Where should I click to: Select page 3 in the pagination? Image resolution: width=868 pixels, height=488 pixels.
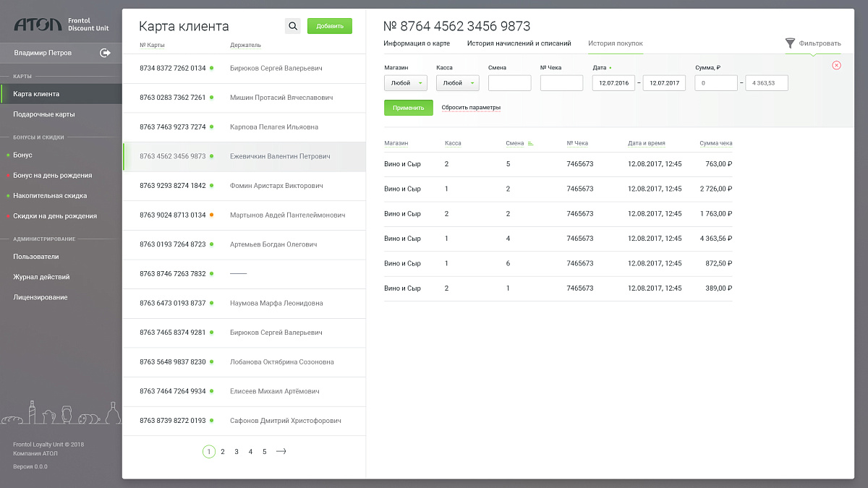coord(237,452)
